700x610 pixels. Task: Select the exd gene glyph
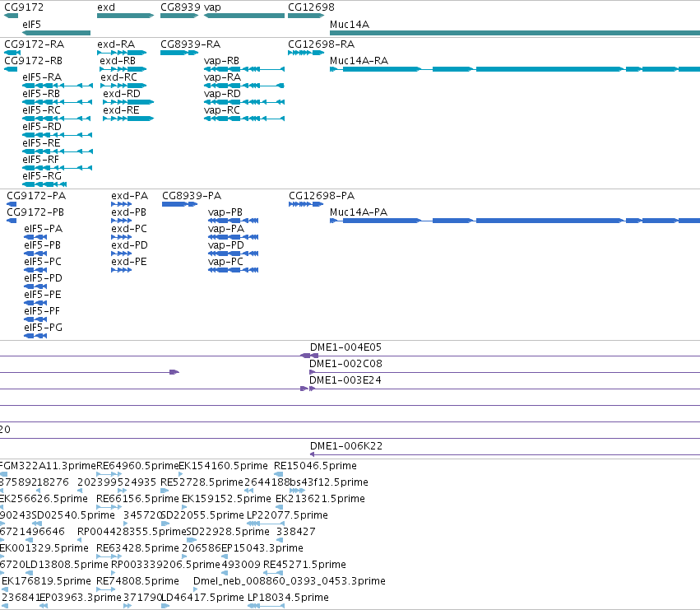point(126,16)
